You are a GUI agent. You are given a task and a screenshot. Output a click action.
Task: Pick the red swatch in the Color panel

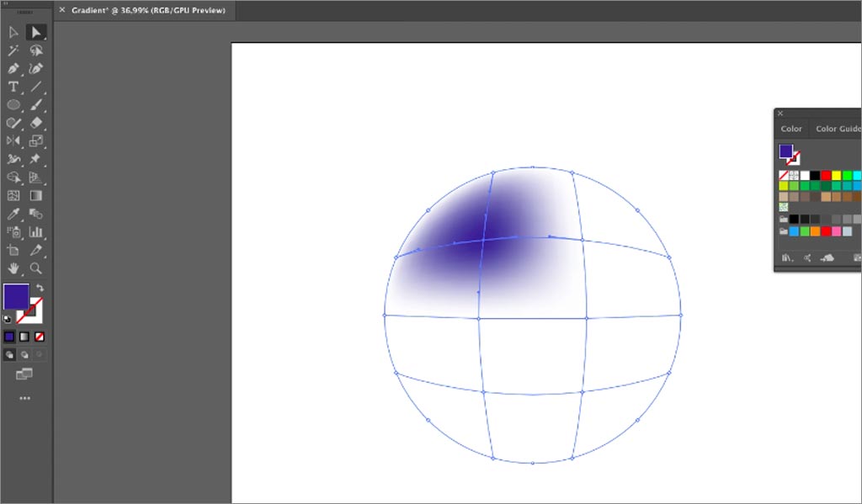coord(827,174)
